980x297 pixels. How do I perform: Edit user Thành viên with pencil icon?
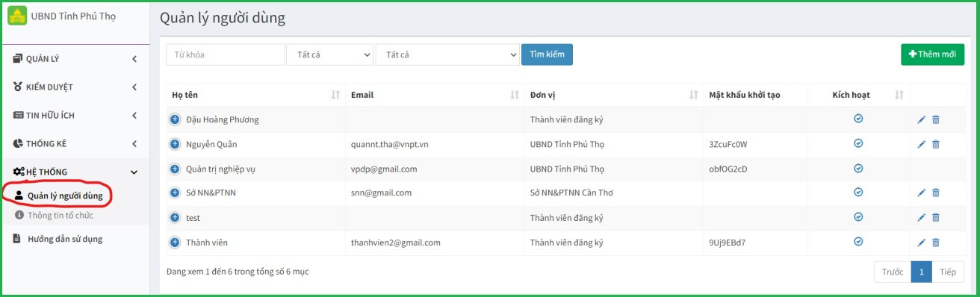click(x=921, y=243)
